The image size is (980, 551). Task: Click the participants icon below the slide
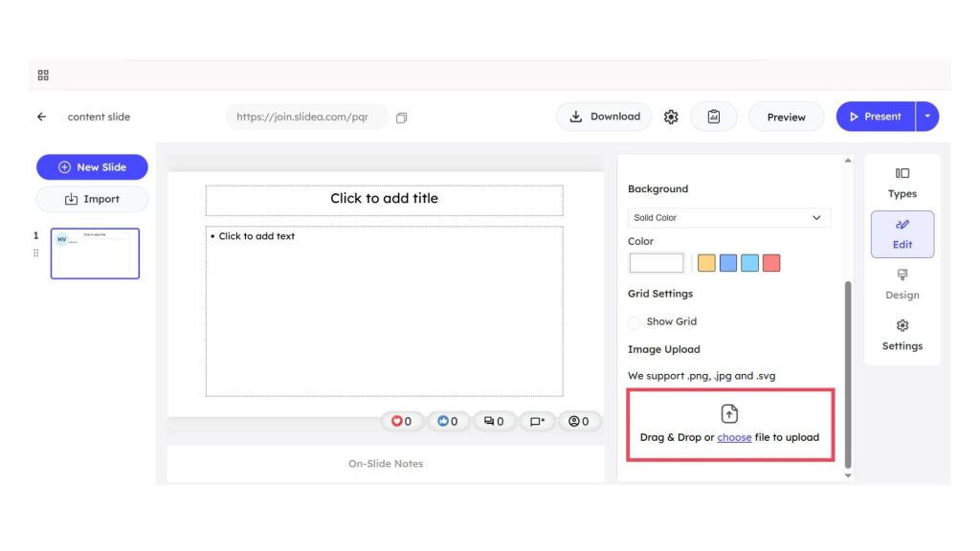coord(574,421)
